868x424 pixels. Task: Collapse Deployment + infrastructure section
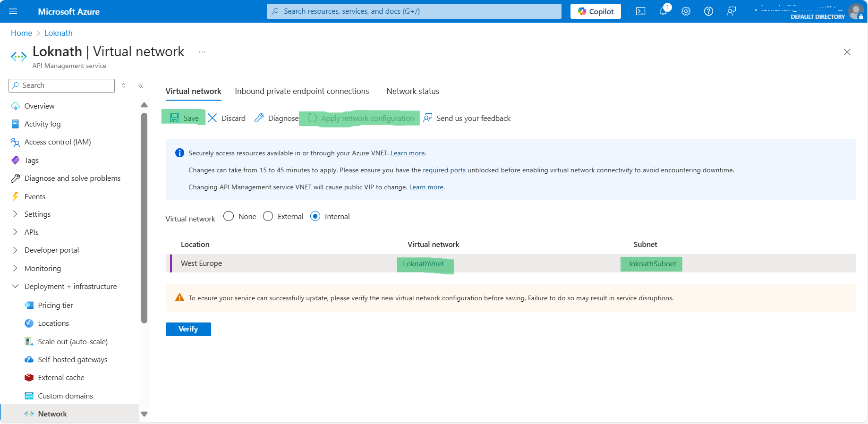tap(69, 286)
